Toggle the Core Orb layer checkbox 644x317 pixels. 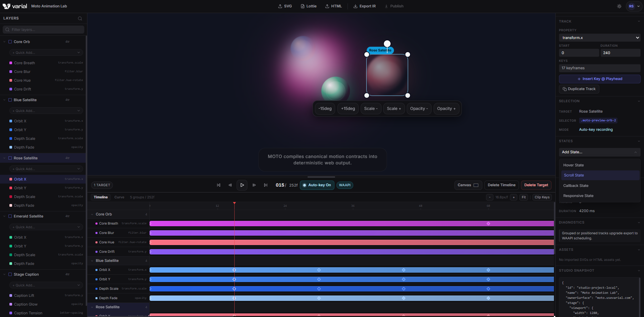10,42
